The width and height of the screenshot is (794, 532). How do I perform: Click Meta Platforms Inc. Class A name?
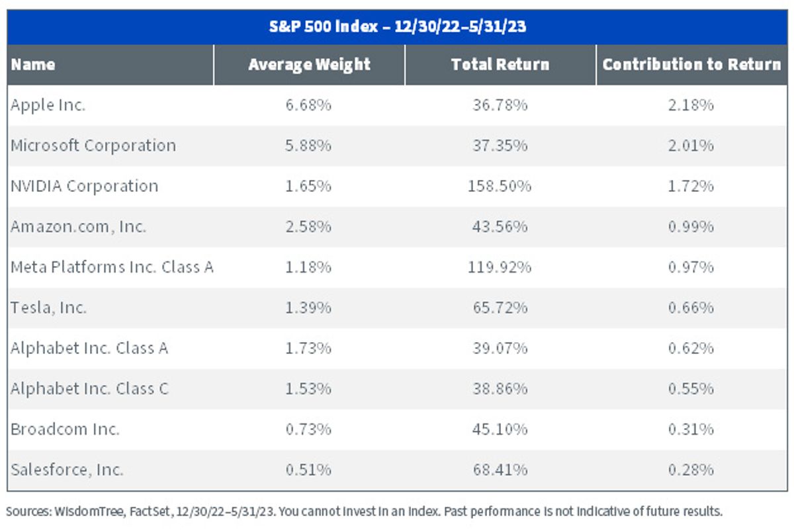112,267
